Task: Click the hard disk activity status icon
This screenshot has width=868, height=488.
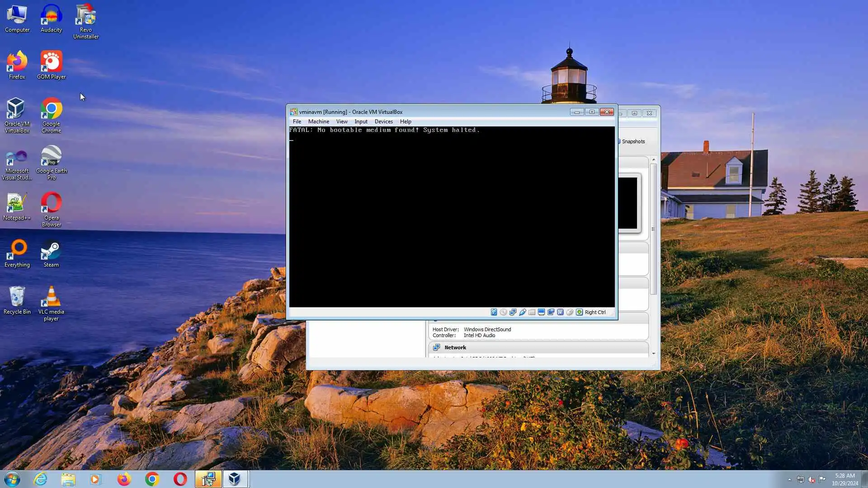Action: [x=494, y=312]
